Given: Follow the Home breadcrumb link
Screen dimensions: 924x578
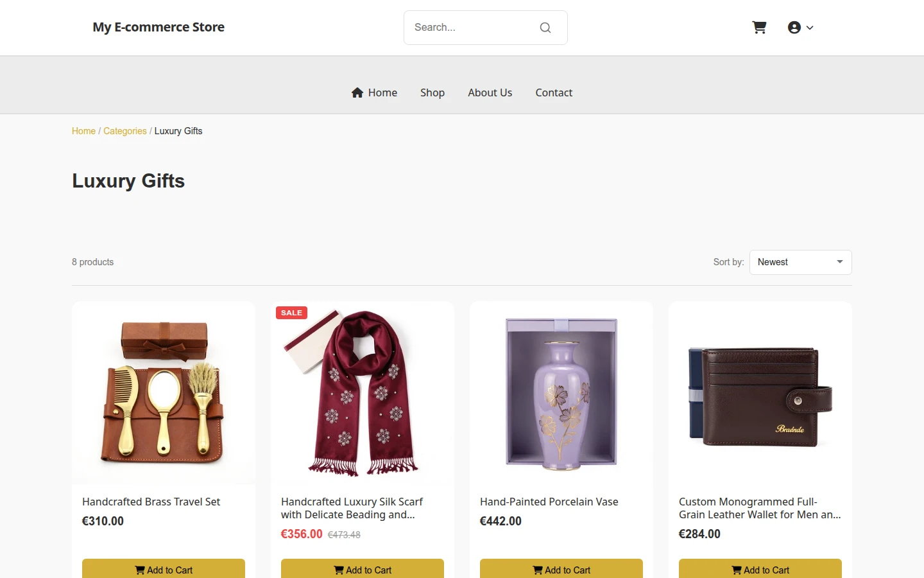Looking at the screenshot, I should point(83,131).
